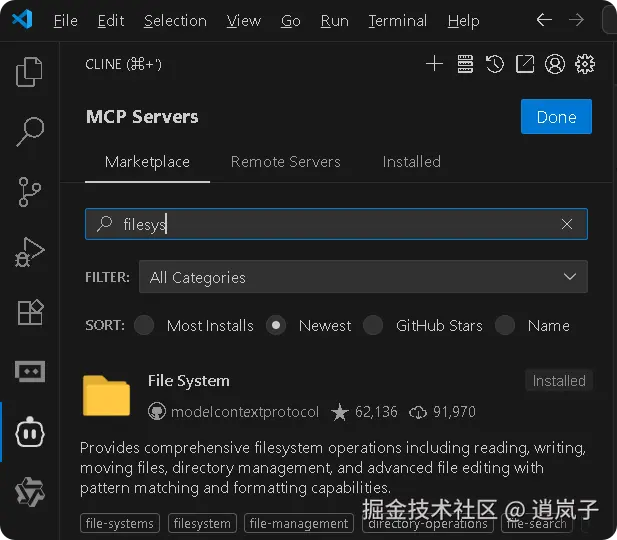The width and height of the screenshot is (617, 540).
Task: Open MCP Servers stack icon in Cline header
Action: (x=465, y=64)
